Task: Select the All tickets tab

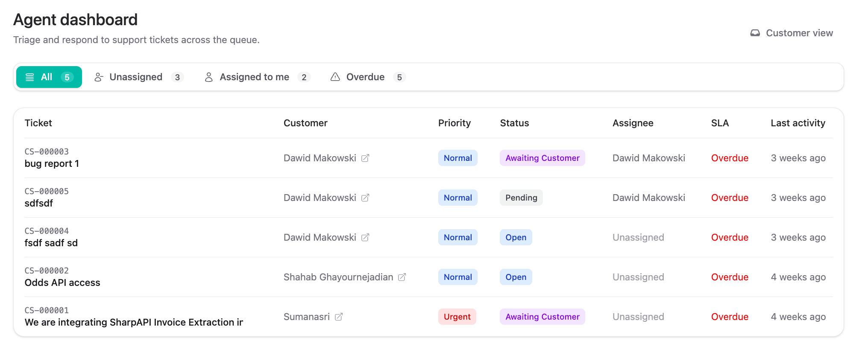Action: click(49, 77)
